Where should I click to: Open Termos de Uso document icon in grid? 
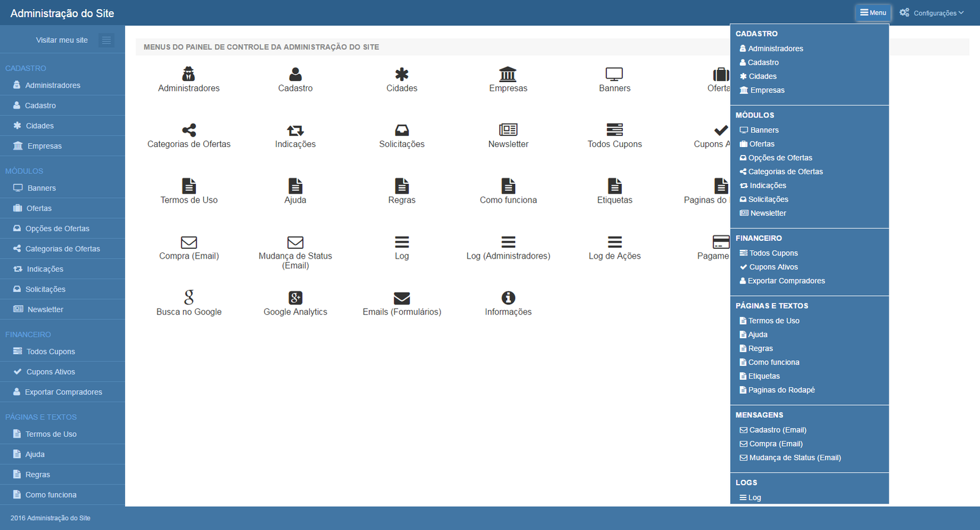189,186
